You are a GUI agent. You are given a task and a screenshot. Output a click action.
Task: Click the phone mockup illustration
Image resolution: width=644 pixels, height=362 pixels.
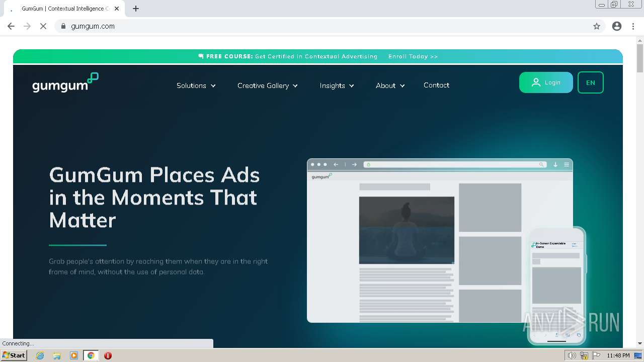556,286
